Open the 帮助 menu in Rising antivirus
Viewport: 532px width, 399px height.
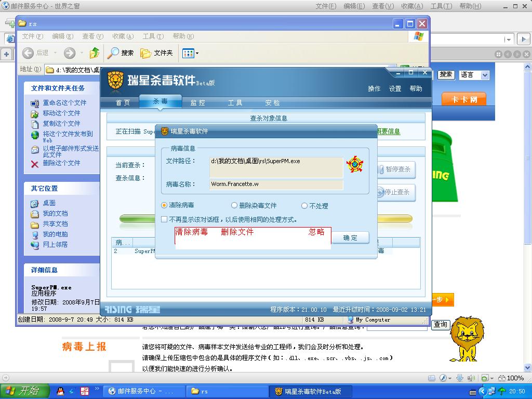[x=416, y=88]
